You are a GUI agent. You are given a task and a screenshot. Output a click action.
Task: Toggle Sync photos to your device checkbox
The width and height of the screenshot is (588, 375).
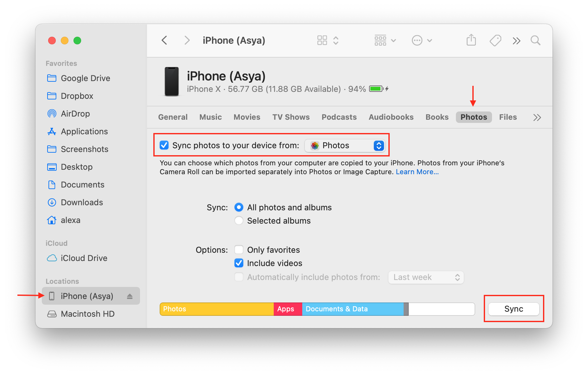click(164, 145)
